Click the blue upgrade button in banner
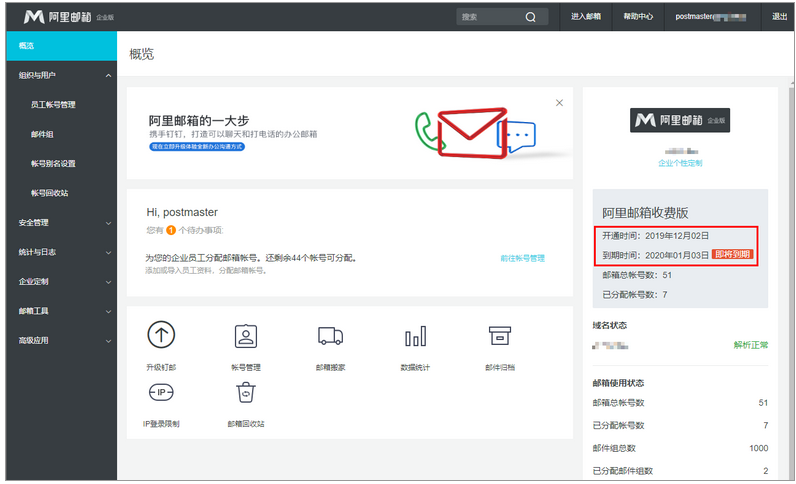This screenshot has width=796, height=484. (x=197, y=147)
